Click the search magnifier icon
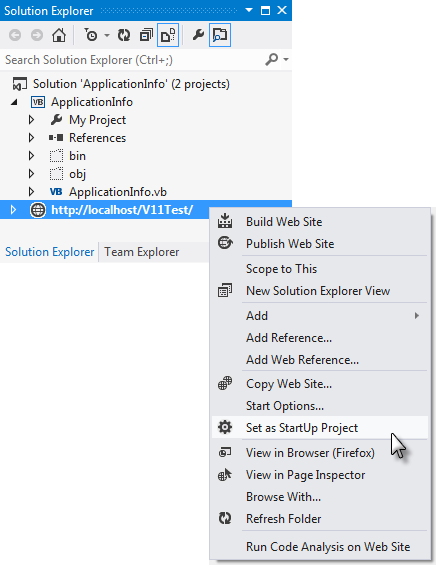Viewport: 436px width, 585px height. coord(272,59)
